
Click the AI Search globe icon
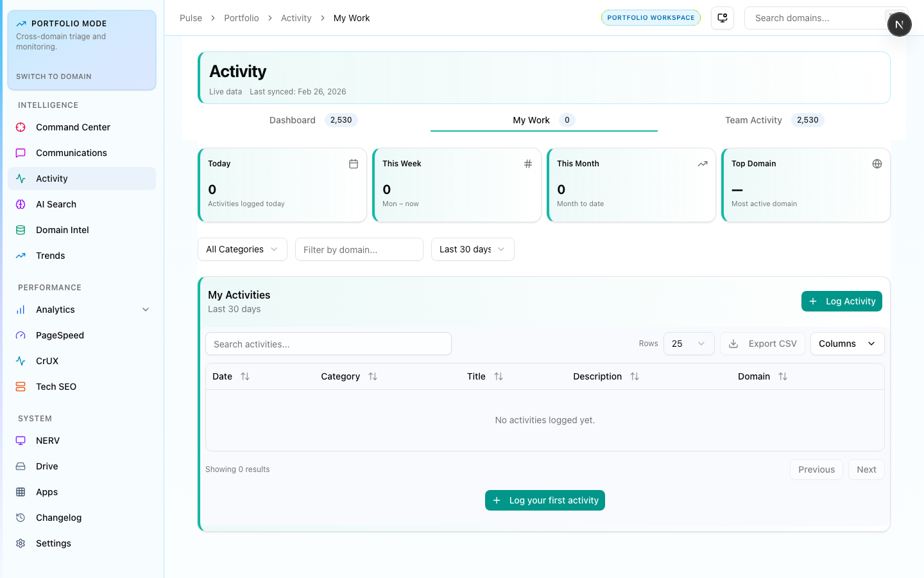(x=21, y=204)
